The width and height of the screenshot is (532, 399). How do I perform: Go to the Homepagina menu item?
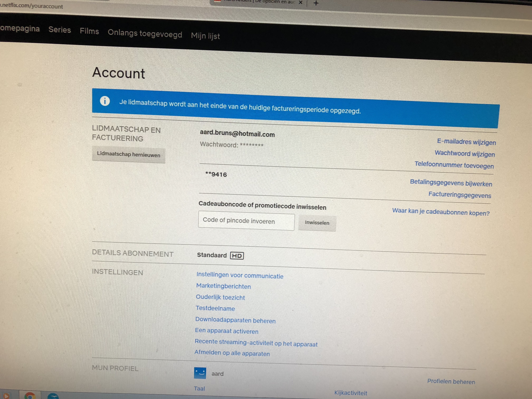click(x=20, y=28)
